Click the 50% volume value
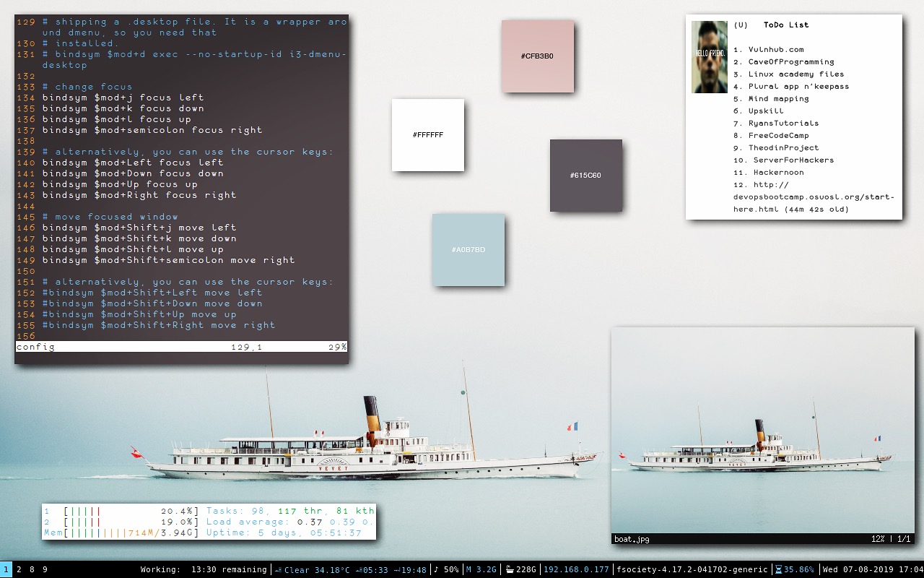This screenshot has width=924, height=578. click(451, 569)
